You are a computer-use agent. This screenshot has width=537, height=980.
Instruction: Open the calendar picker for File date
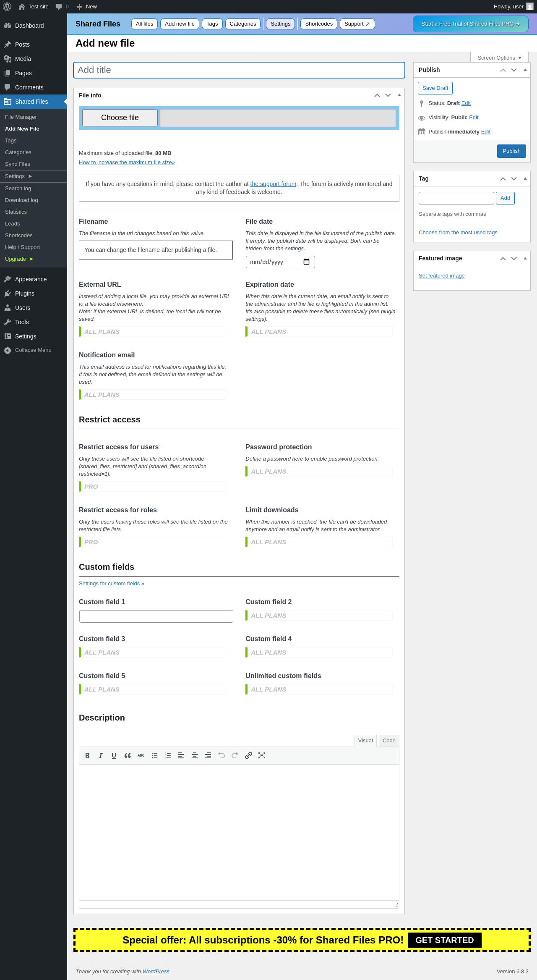pos(306,262)
